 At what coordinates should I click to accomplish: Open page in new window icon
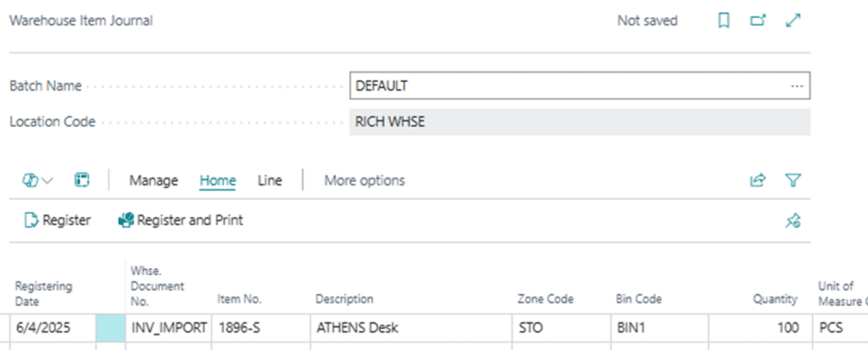[x=758, y=21]
